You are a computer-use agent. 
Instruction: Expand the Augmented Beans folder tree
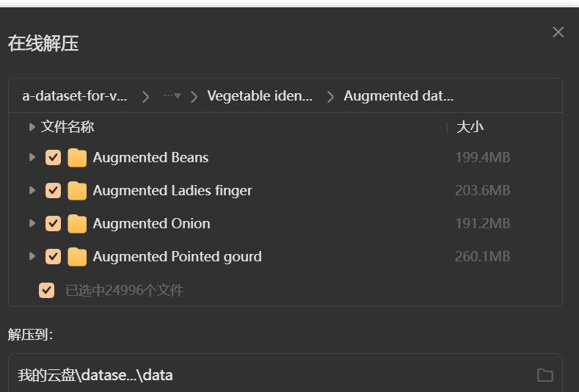pyautogui.click(x=32, y=158)
